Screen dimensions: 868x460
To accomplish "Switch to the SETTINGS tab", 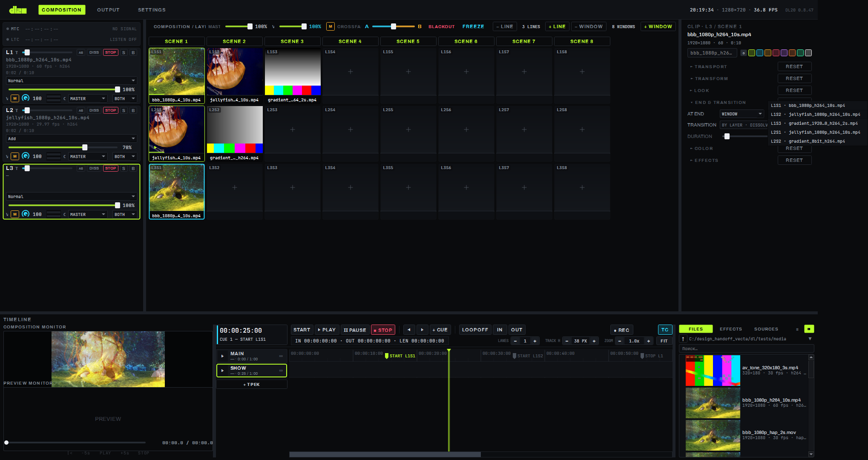I will point(152,10).
